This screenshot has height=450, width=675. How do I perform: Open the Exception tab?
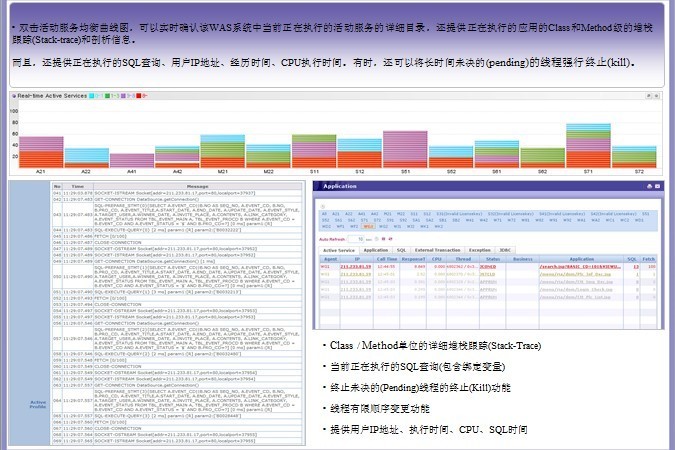click(x=481, y=250)
